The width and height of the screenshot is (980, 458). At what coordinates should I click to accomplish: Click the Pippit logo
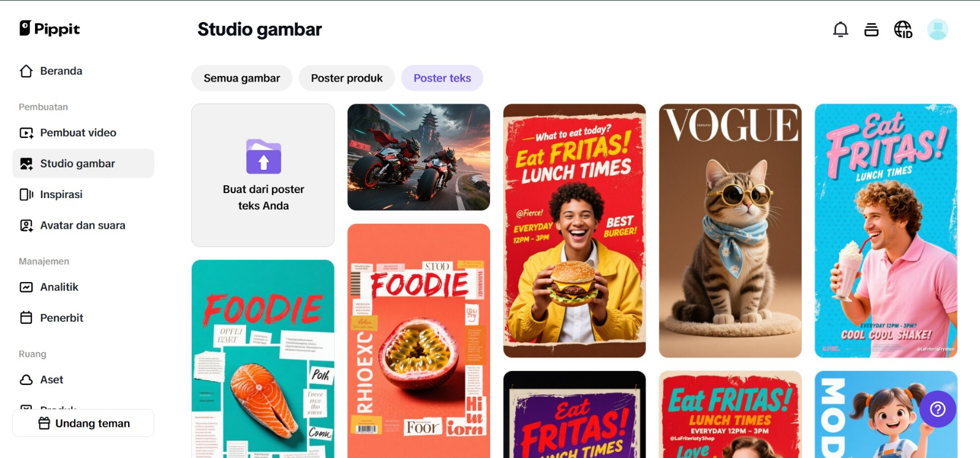pos(50,28)
